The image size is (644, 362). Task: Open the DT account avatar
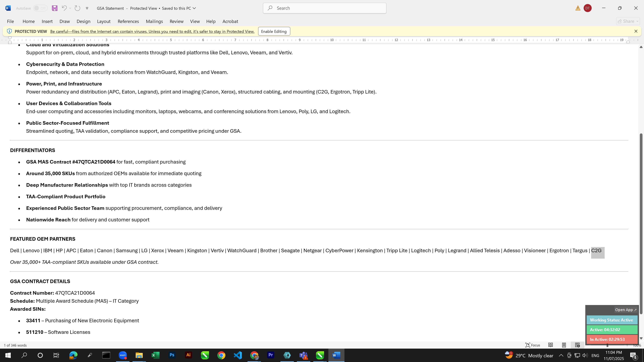(587, 8)
